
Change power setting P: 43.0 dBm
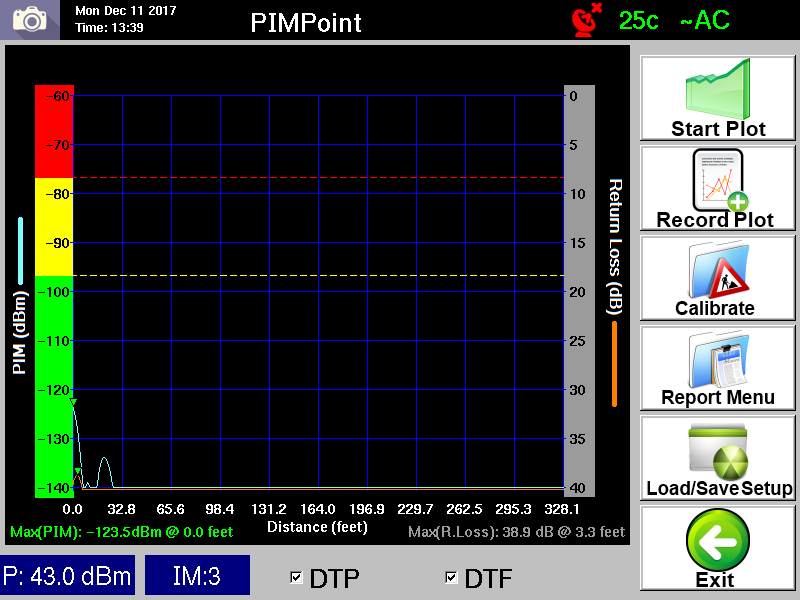click(x=67, y=576)
